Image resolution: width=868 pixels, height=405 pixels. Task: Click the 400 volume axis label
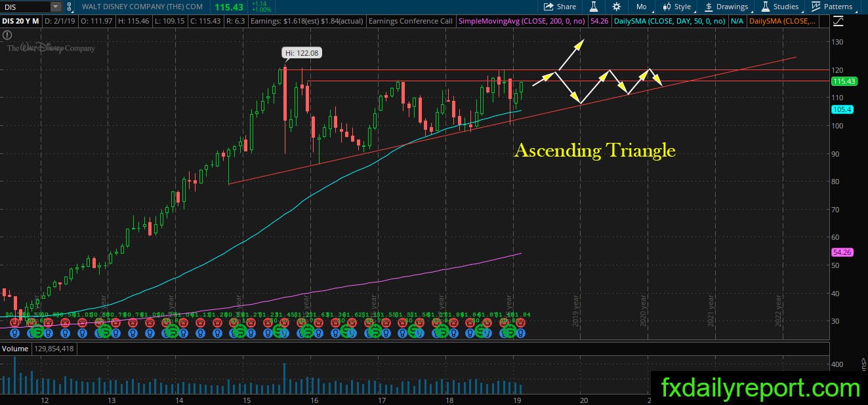[x=837, y=364]
